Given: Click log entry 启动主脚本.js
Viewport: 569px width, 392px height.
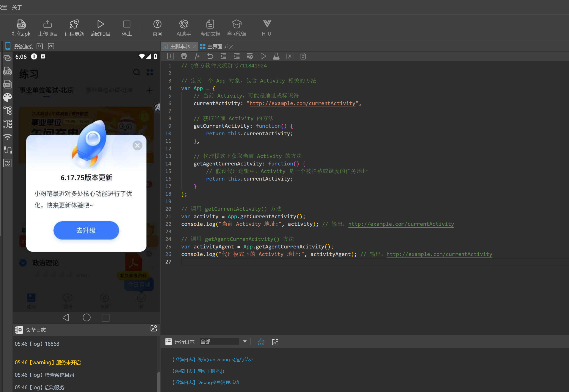Looking at the screenshot, I should (198, 371).
